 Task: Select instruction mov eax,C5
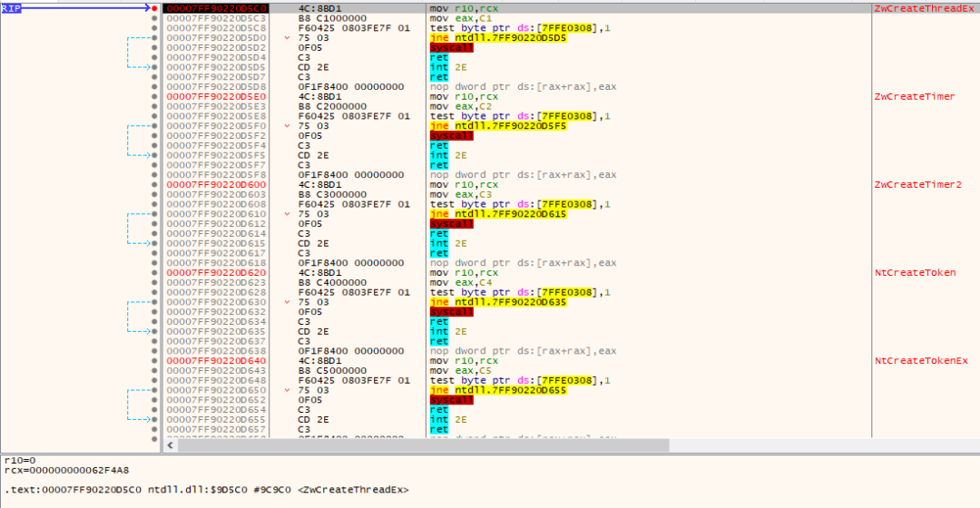tap(461, 370)
